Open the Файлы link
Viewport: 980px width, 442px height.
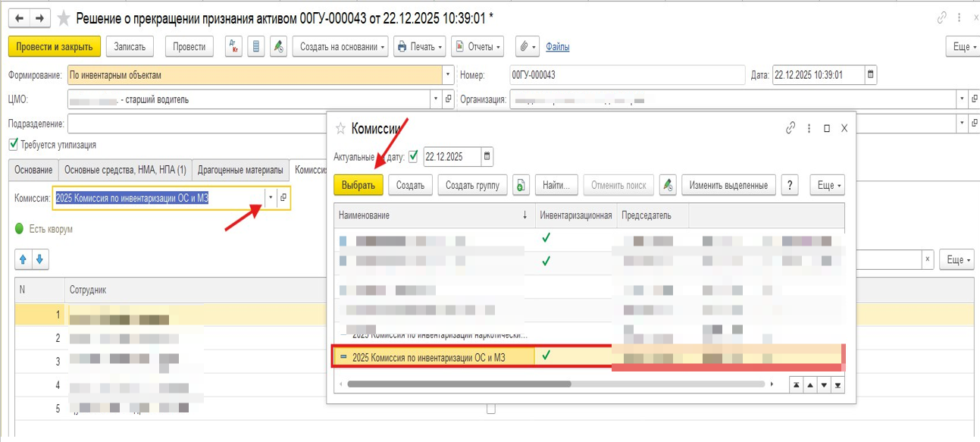557,47
